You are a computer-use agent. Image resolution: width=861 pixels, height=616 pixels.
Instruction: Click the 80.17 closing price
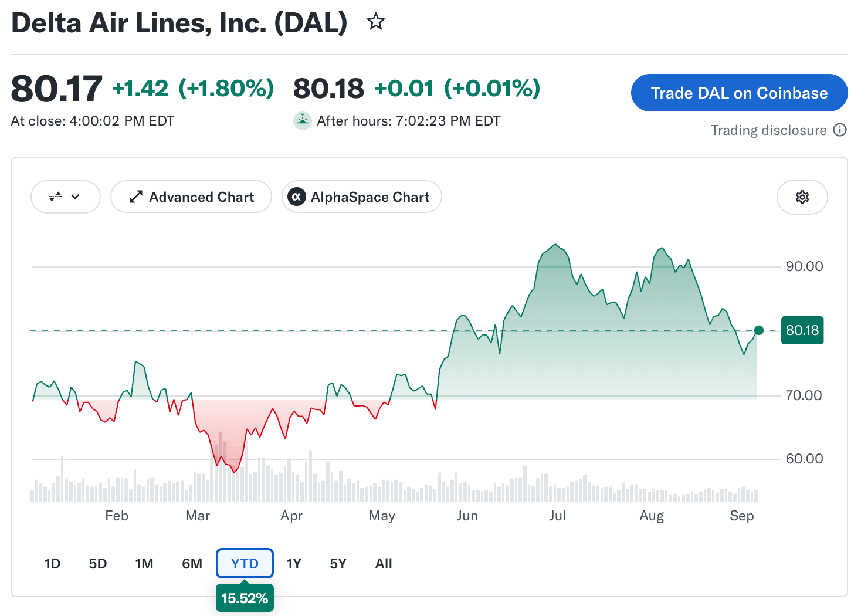57,89
